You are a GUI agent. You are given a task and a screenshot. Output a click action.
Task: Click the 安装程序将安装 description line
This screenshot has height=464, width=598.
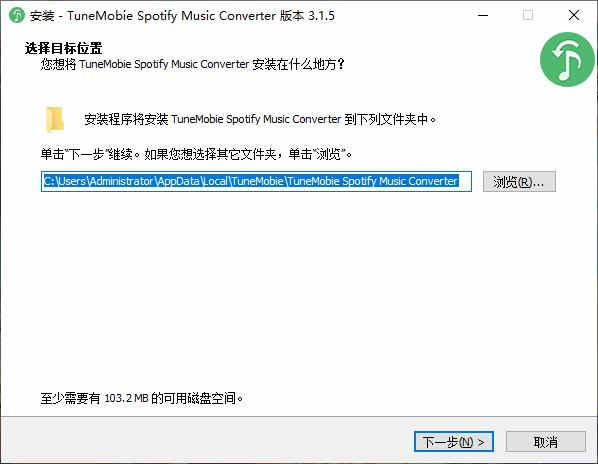coord(260,119)
